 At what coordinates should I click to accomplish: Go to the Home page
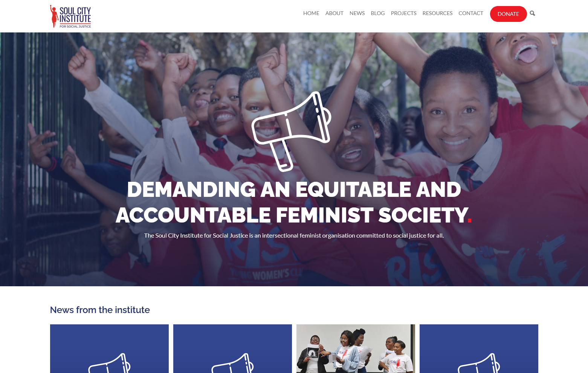tap(311, 13)
